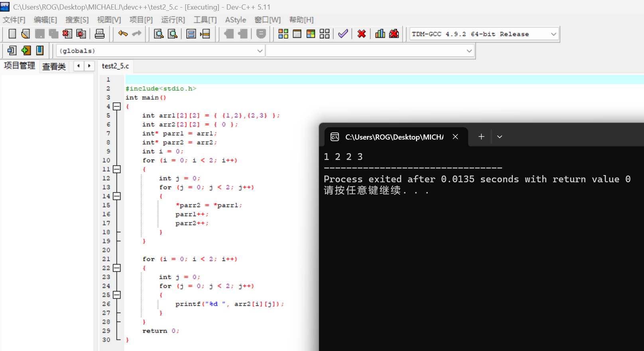The height and width of the screenshot is (351, 644).
Task: Collapse the code fold at line 22
Action: coord(117,268)
